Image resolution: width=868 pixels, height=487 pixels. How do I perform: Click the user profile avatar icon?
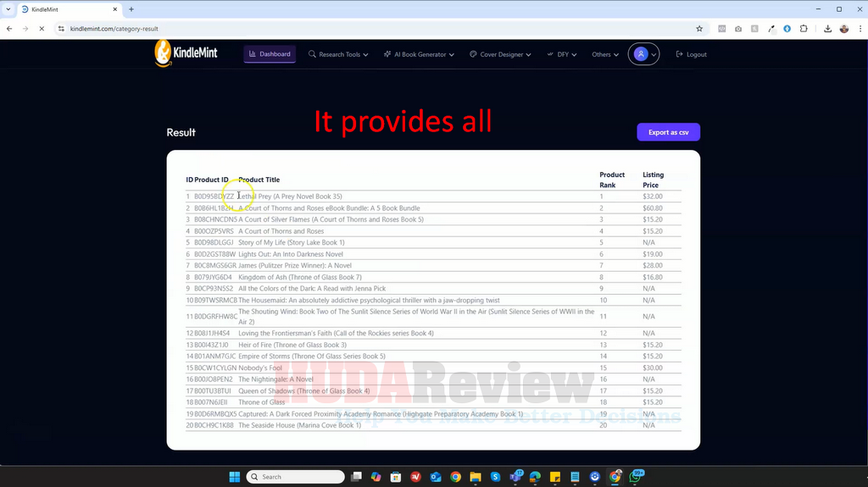pyautogui.click(x=642, y=54)
